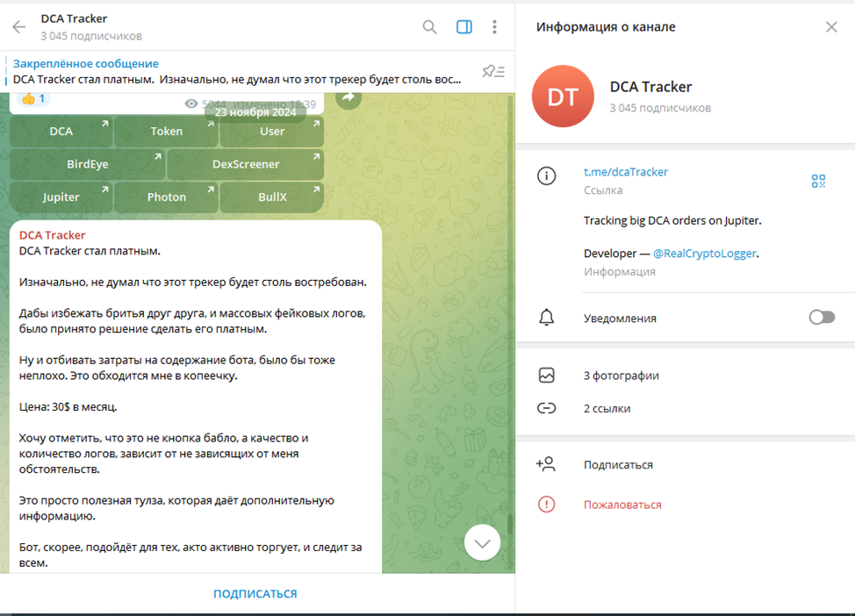Open the Photon inline button
Image resolution: width=855 pixels, height=616 pixels.
point(166,197)
